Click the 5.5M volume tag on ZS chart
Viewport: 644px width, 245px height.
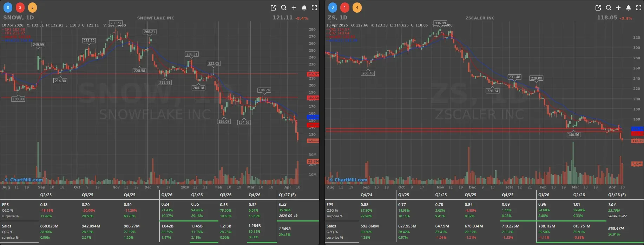coord(637,164)
